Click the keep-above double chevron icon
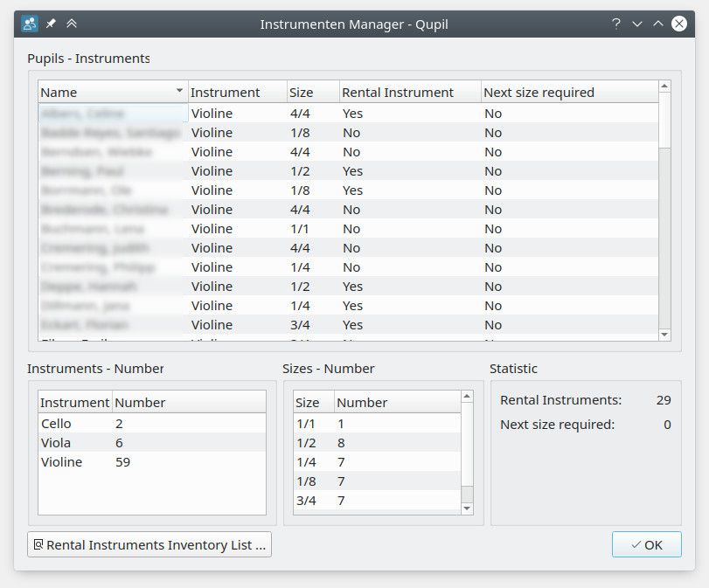The width and height of the screenshot is (709, 588). [72, 23]
